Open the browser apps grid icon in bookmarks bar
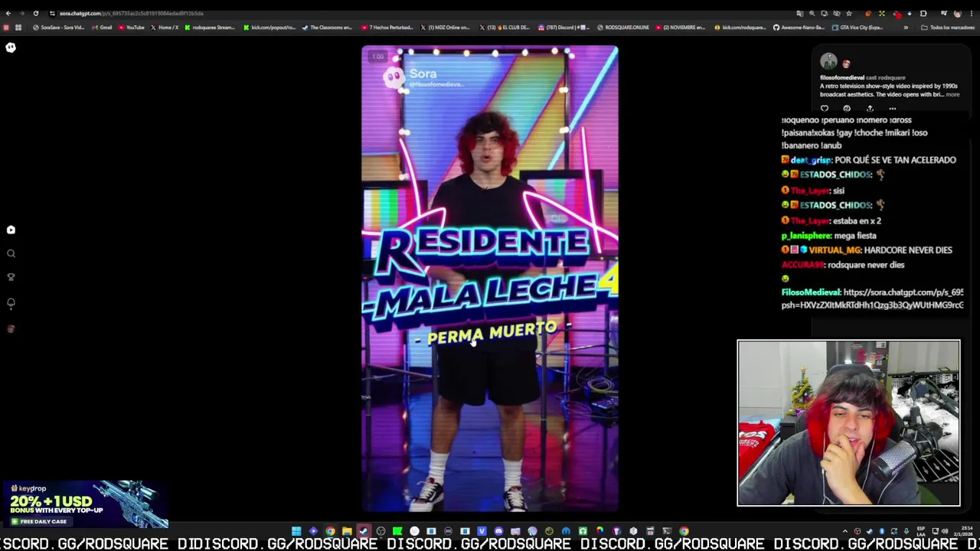980x551 pixels. point(18,28)
